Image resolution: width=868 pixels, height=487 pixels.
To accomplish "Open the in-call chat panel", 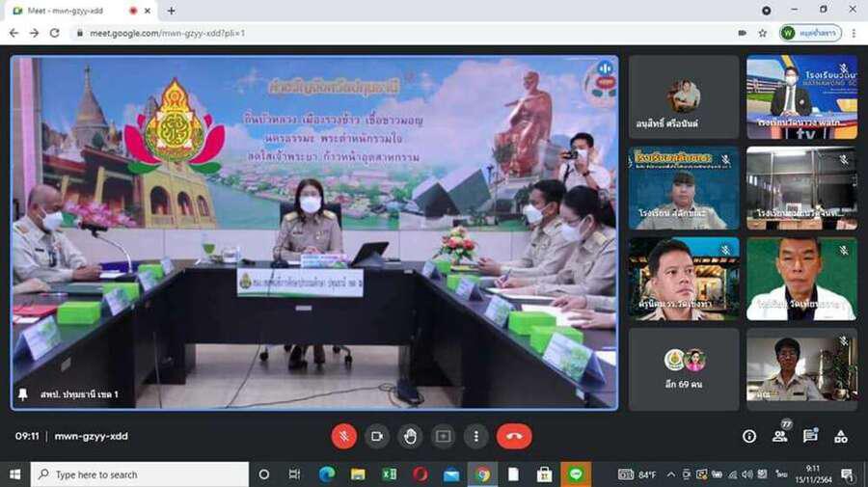I will tap(810, 436).
